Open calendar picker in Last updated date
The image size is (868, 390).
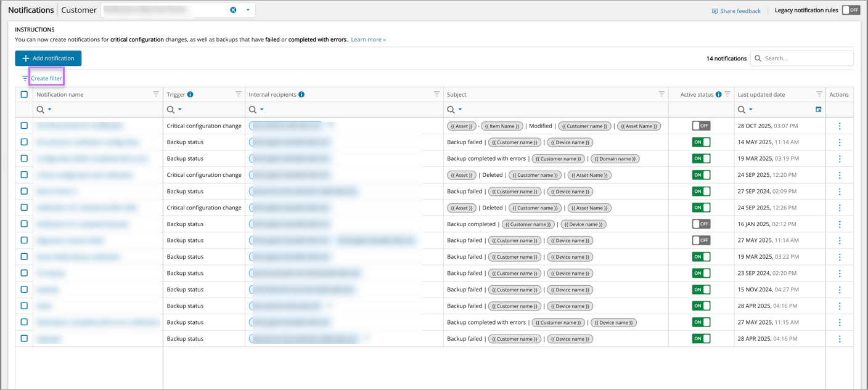coord(819,110)
